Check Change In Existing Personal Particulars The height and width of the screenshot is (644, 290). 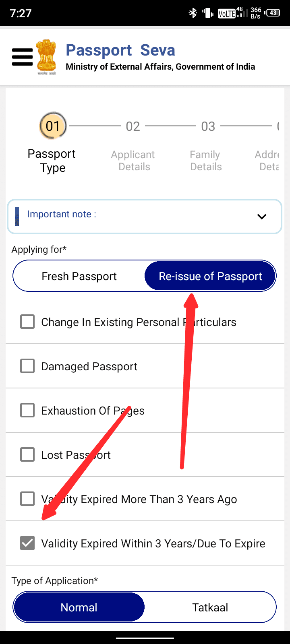pyautogui.click(x=27, y=322)
